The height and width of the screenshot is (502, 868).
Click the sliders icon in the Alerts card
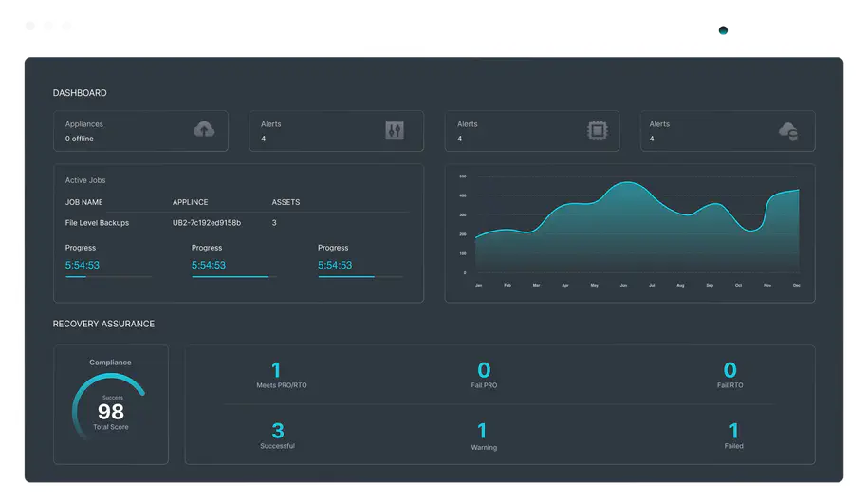(x=395, y=131)
